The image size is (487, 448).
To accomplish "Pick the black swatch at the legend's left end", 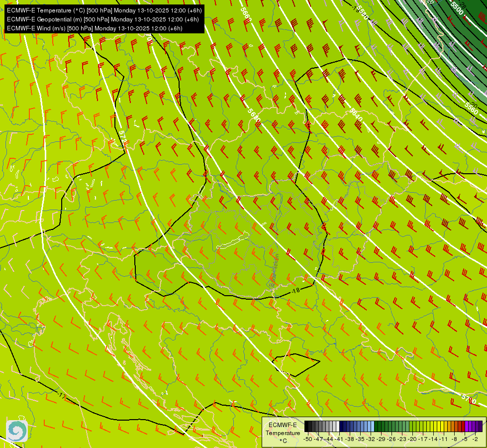I will (x=306, y=426).
